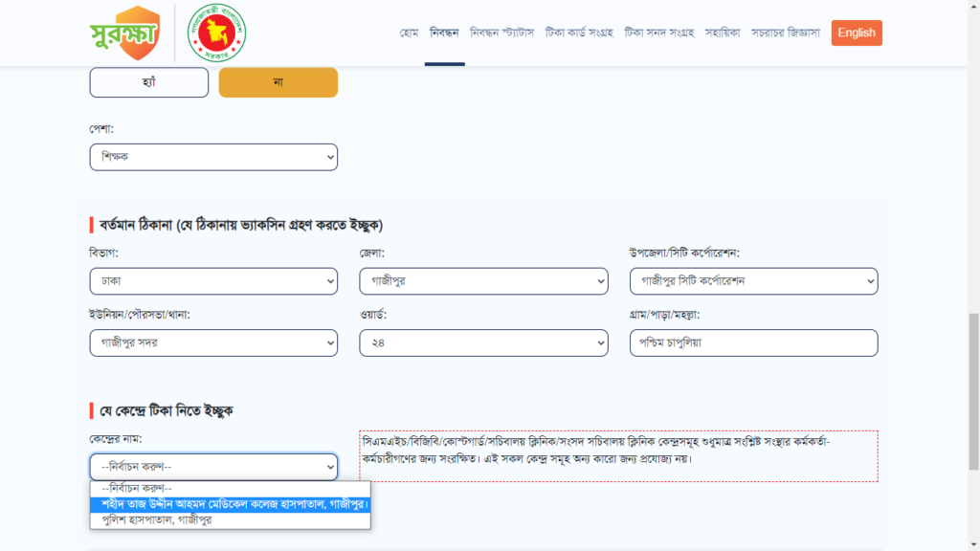Click the Bangladesh government seal emblem
The width and height of the screenshot is (980, 551).
[216, 33]
